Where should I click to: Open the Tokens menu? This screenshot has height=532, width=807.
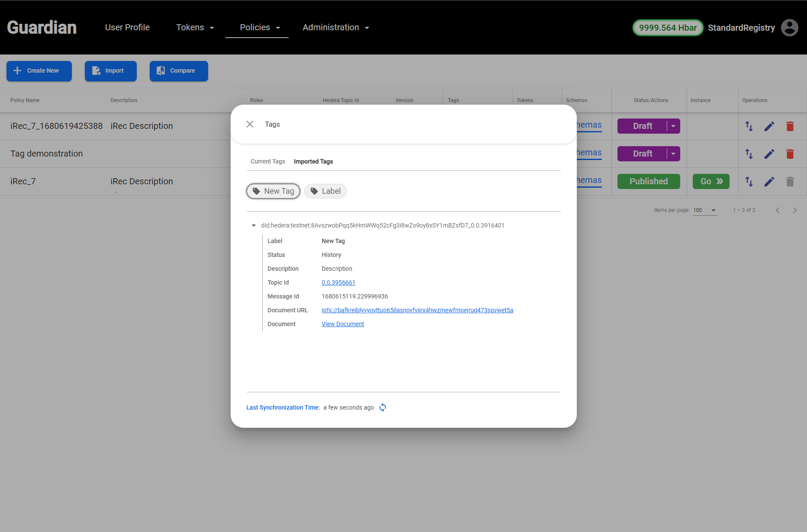[x=195, y=28]
